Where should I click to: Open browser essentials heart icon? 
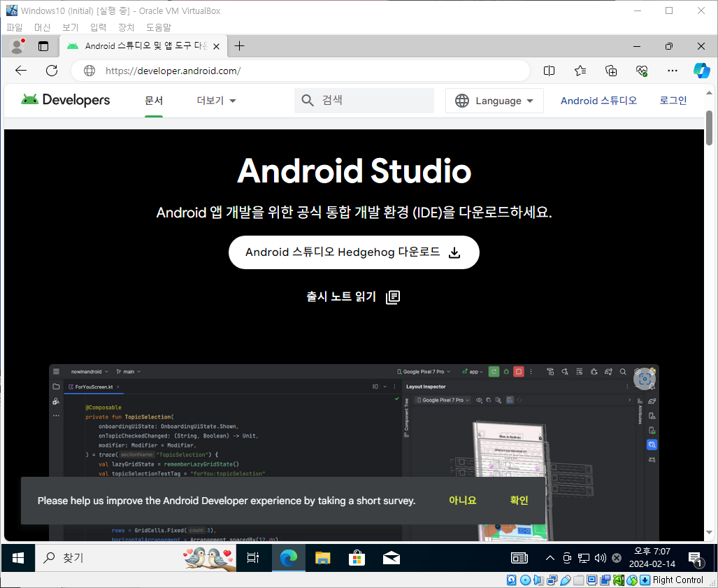[x=642, y=71]
